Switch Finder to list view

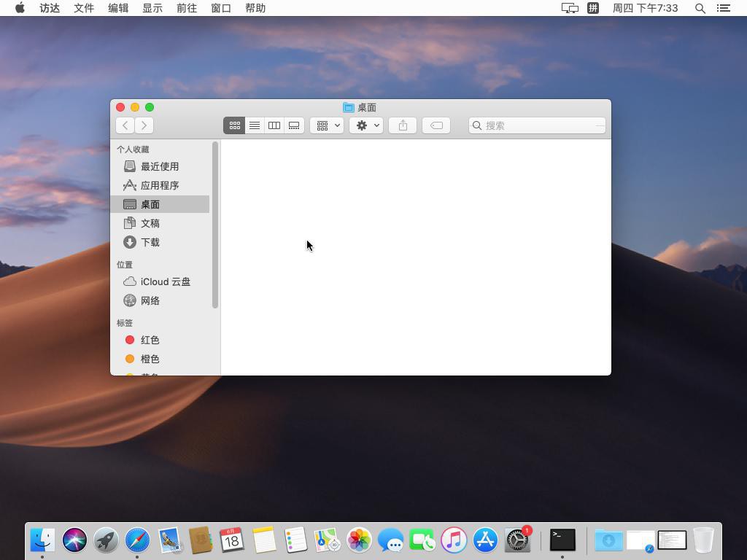255,125
